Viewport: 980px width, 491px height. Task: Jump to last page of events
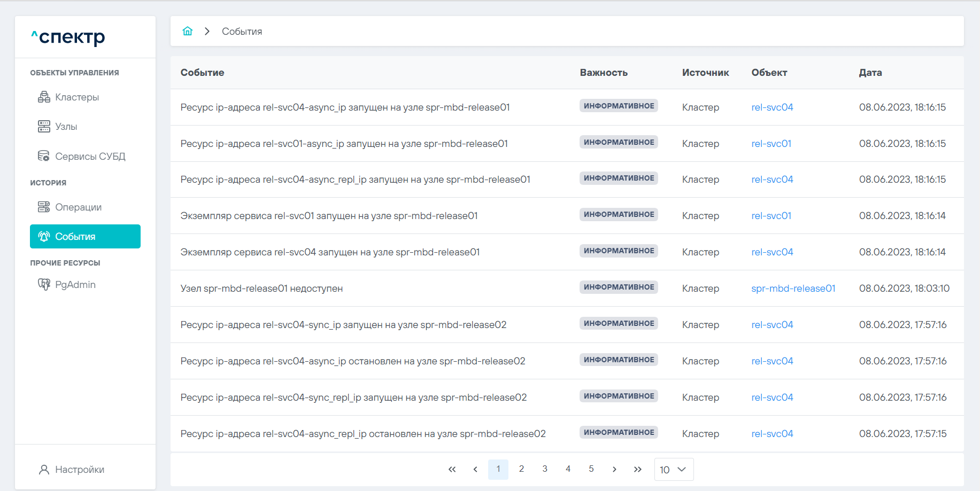637,470
